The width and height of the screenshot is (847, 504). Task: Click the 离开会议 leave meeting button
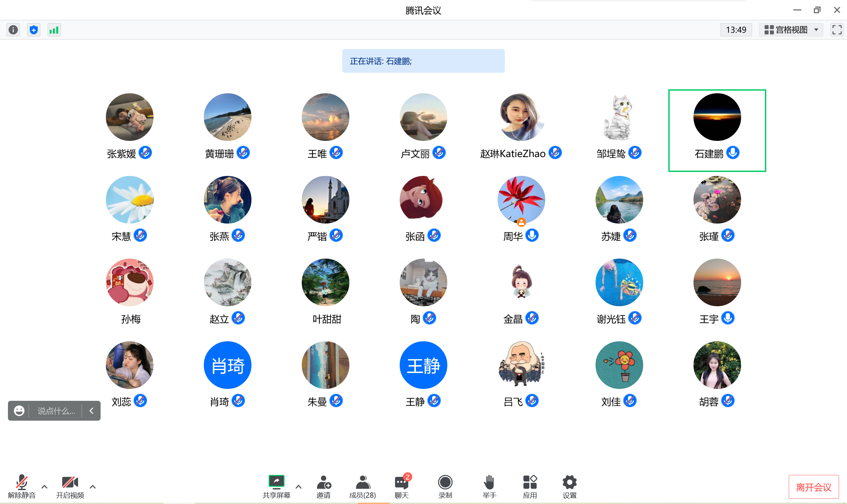pos(814,487)
